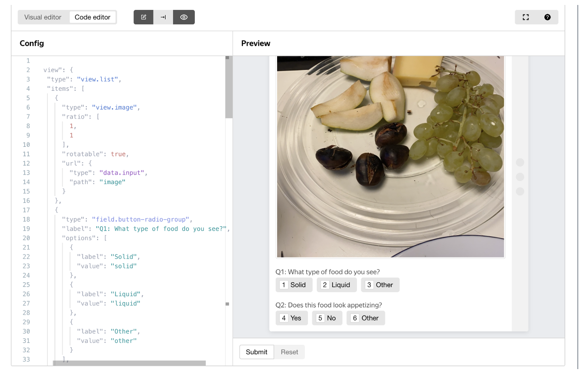Click the "options" key on line 20

[79, 238]
